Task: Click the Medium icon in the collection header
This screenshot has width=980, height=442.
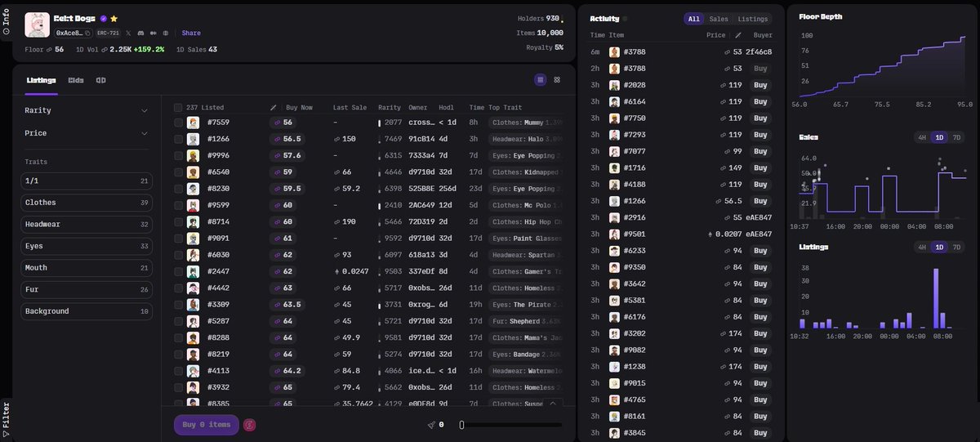Action: click(154, 33)
